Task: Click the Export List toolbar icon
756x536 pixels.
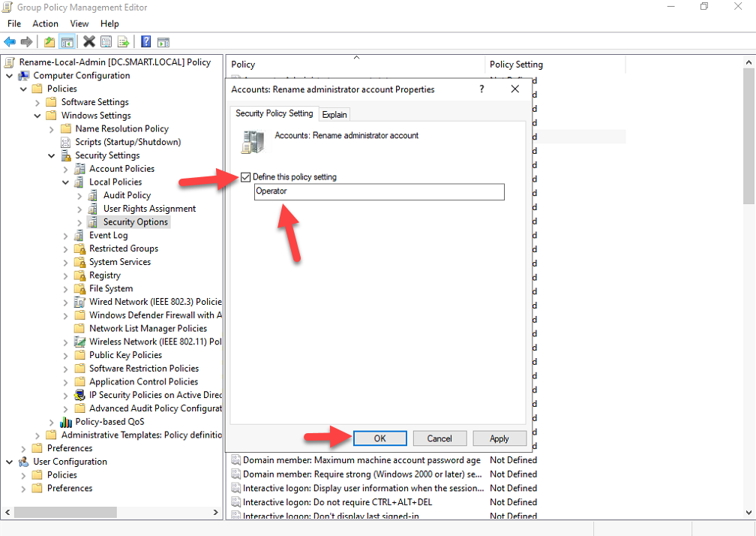Action: tap(124, 42)
